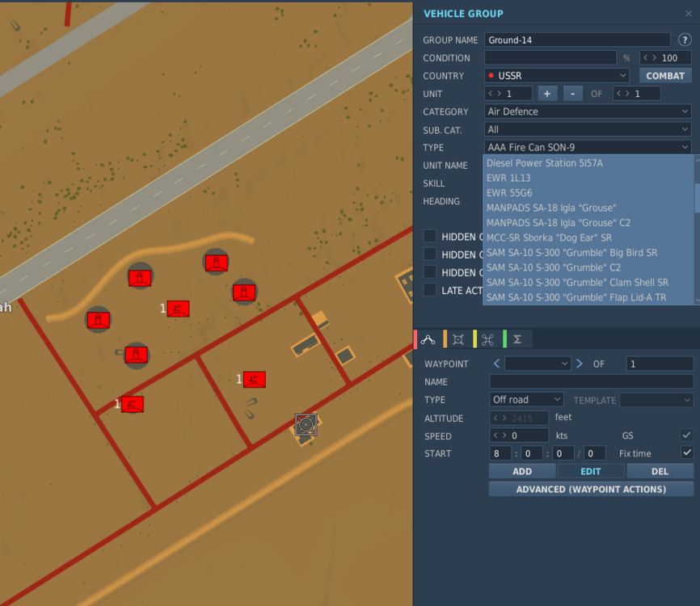700x606 pixels.
Task: Toggle the second HIDDEN checkbox
Action: [x=429, y=254]
